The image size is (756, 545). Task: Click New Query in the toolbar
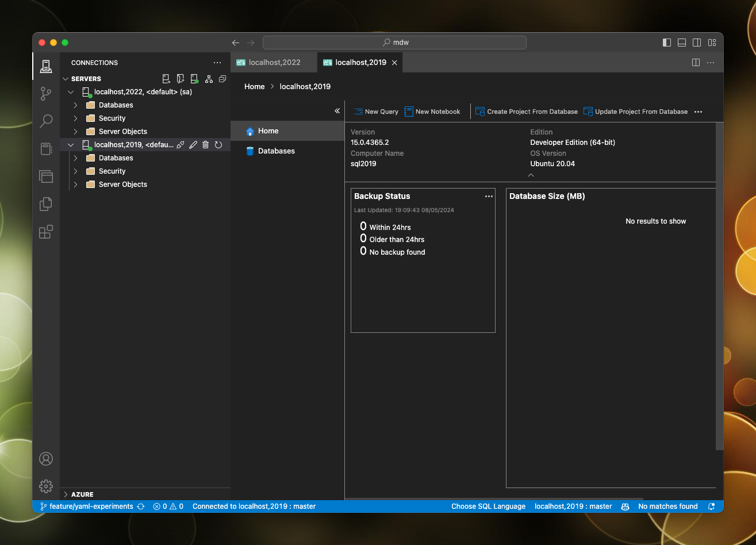tap(376, 112)
